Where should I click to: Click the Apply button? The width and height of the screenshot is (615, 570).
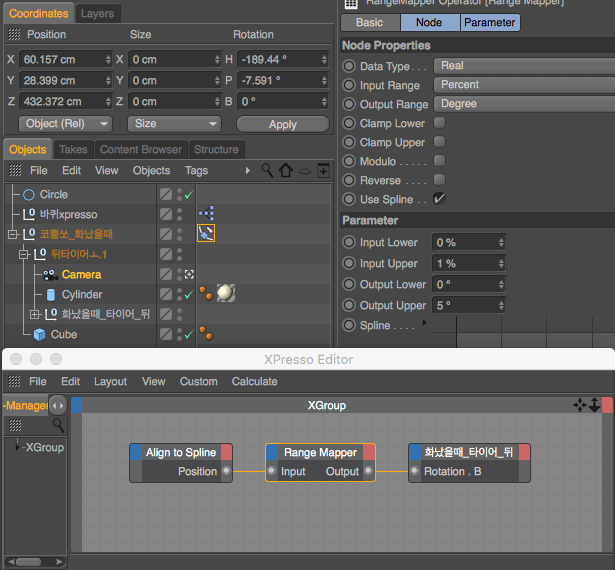(x=283, y=124)
